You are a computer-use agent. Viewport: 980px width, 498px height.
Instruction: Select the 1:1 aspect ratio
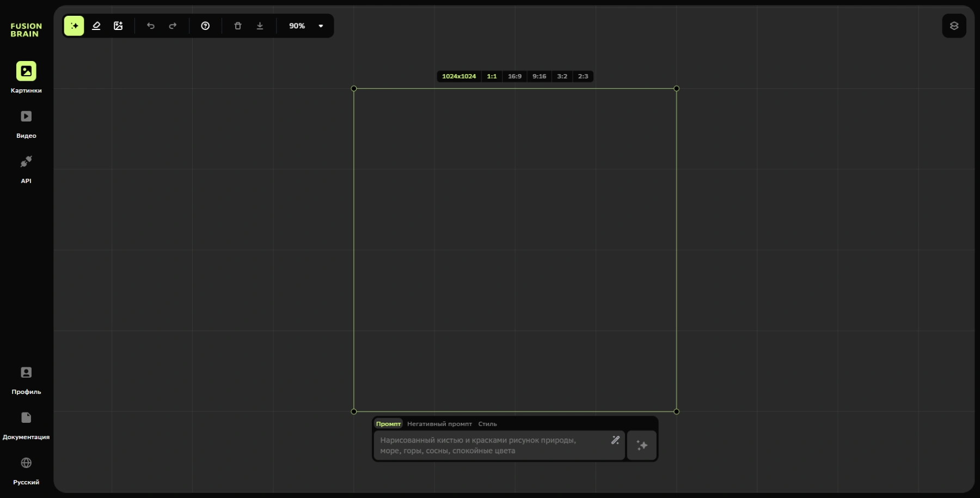[492, 76]
